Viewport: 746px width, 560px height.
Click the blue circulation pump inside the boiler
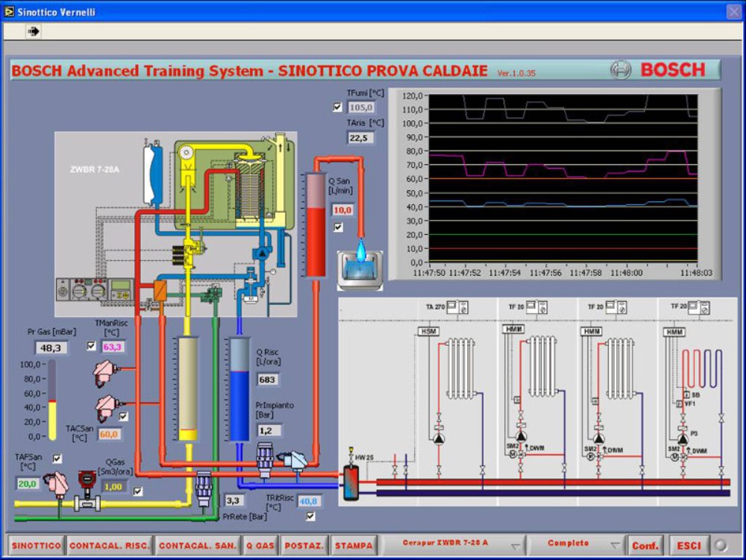(262, 253)
